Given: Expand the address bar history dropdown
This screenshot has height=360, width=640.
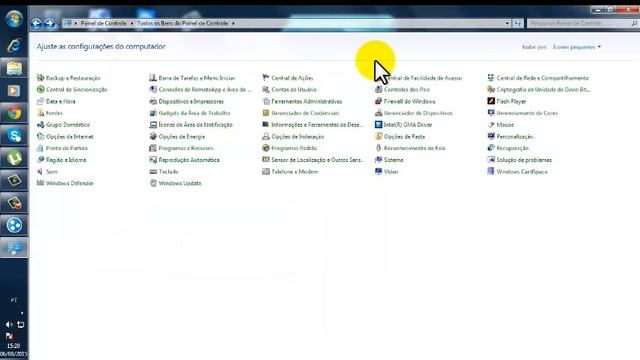Looking at the screenshot, I should (507, 23).
